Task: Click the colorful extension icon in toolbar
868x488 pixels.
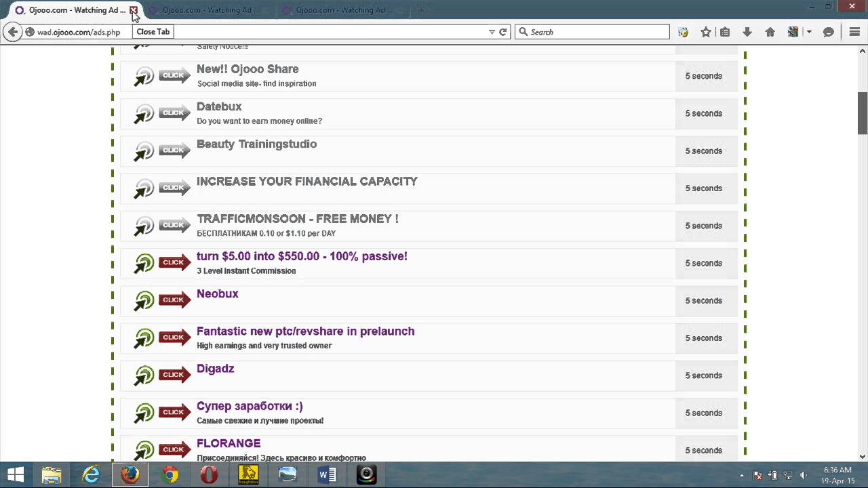Action: point(793,32)
